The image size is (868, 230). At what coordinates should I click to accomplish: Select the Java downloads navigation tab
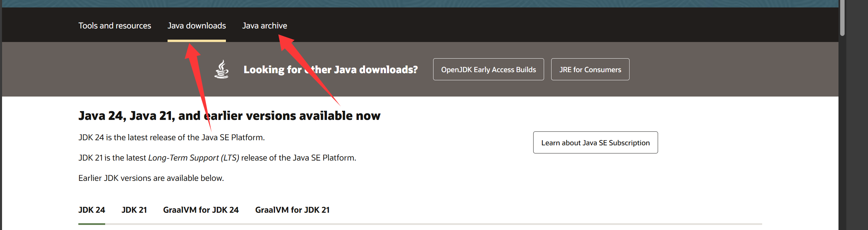coord(197,26)
